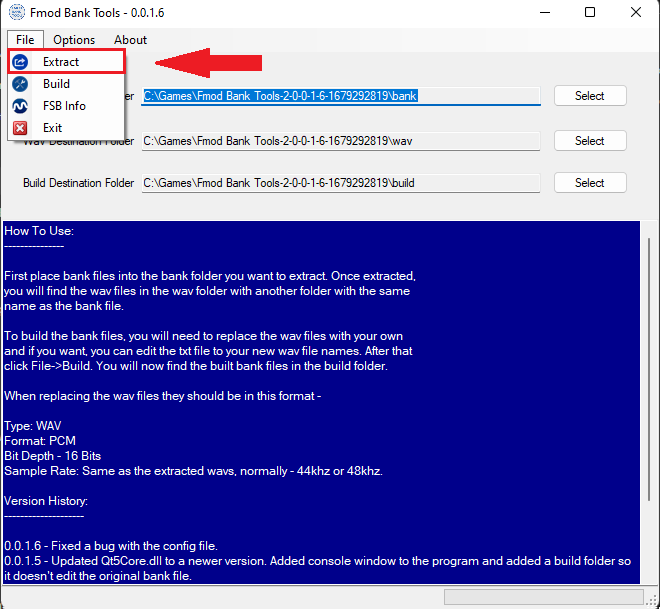This screenshot has height=609, width=660.
Task: Maximize the Fmod Bank Tools window
Action: pyautogui.click(x=590, y=12)
